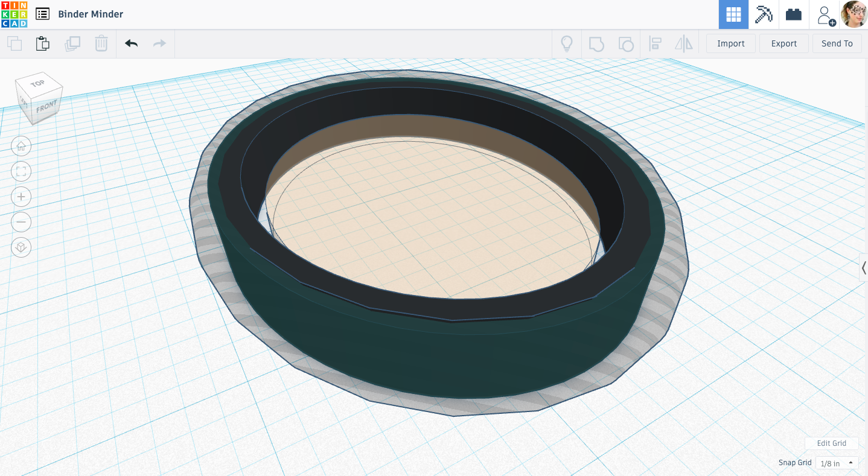The image size is (868, 476).
Task: Click the Send To button
Action: 837,43
